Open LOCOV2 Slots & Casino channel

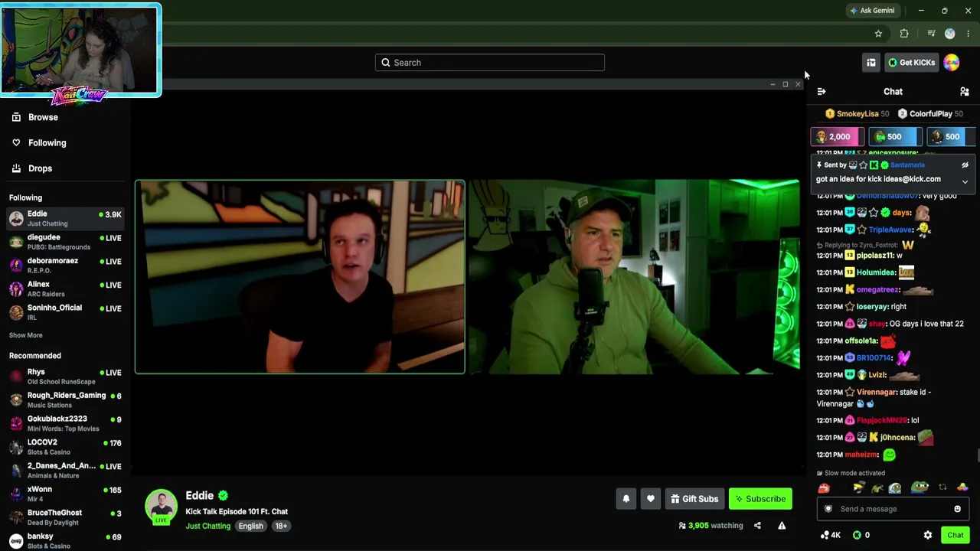coord(65,447)
